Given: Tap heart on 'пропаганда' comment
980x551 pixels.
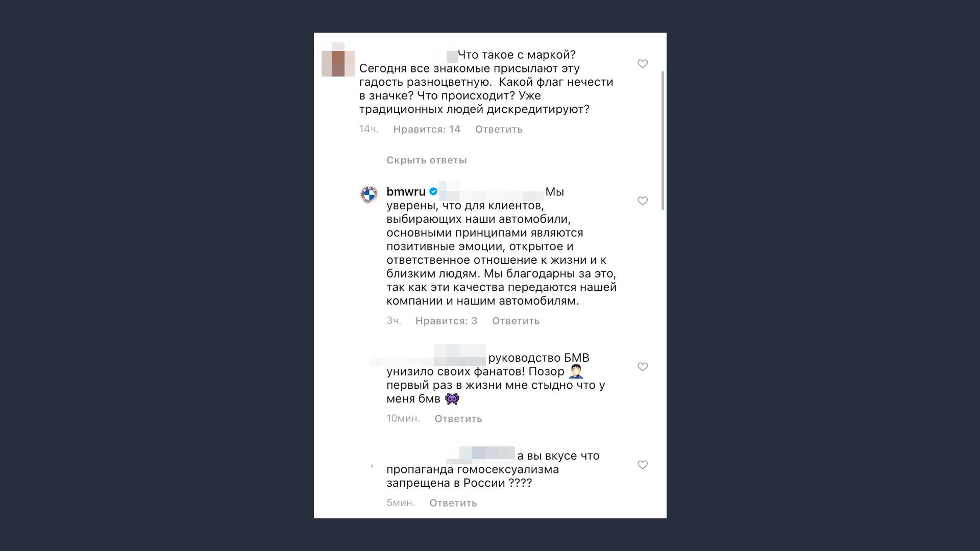Looking at the screenshot, I should click(x=643, y=465).
